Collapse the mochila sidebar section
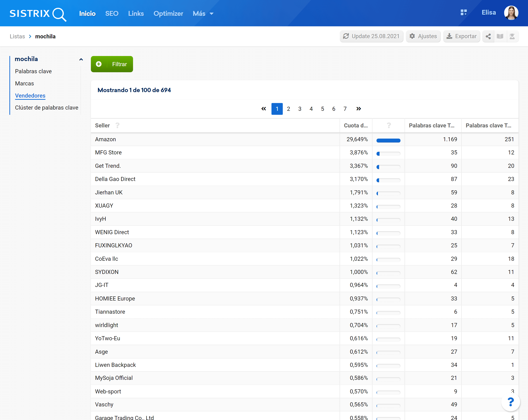528x420 pixels. pos(81,59)
